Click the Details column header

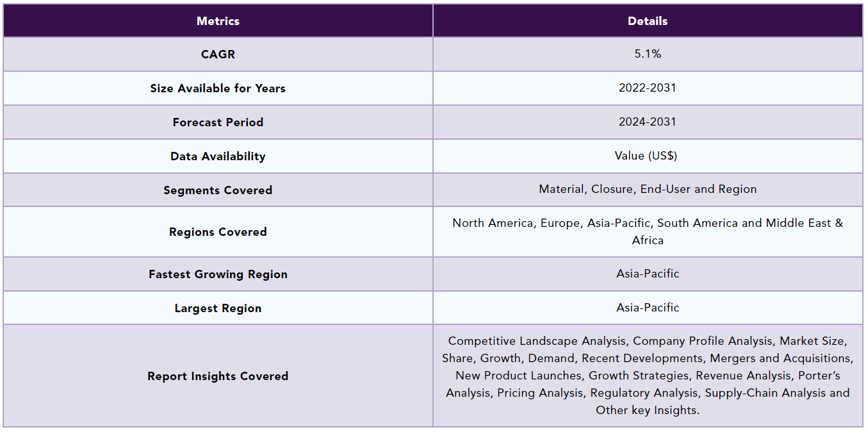tap(647, 21)
